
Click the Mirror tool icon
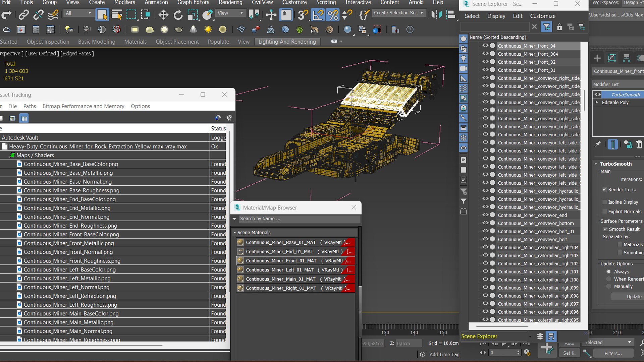436,15
